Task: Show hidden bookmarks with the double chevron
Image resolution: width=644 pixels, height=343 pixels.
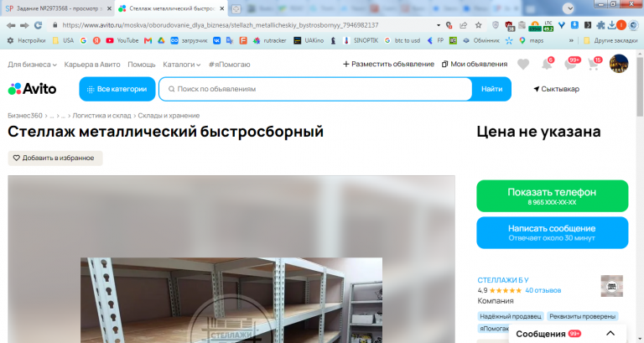Action: [571, 40]
